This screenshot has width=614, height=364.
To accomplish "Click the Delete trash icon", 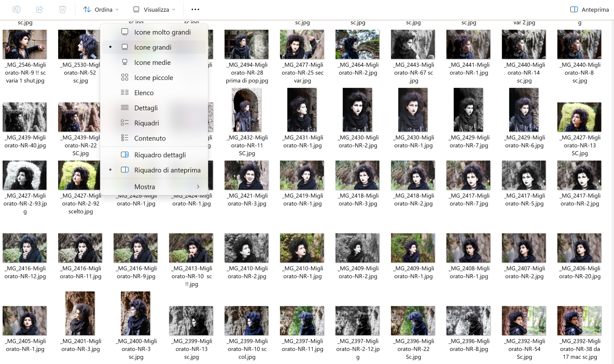I will (62, 9).
